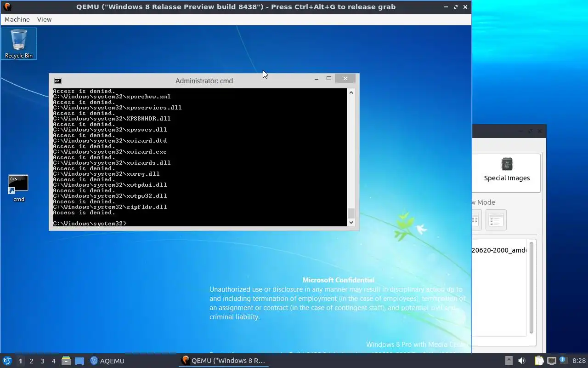This screenshot has height=368, width=588.
Task: Click the cmd window up scroll arrow
Action: (351, 92)
